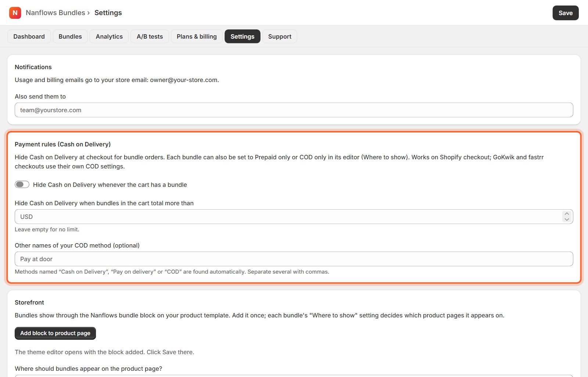Toggle Hide Cash on Delivery for bundle carts
Screen dimensions: 588x377
[22, 184]
